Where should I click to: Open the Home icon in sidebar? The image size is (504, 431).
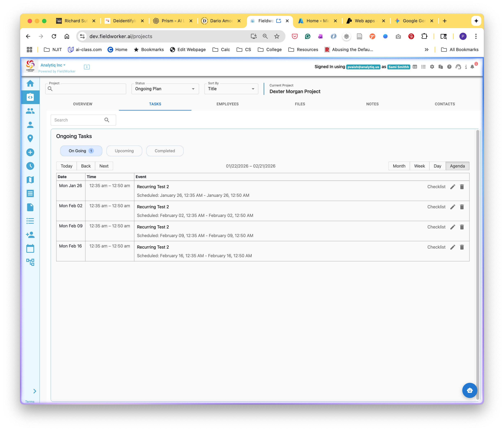(x=30, y=83)
